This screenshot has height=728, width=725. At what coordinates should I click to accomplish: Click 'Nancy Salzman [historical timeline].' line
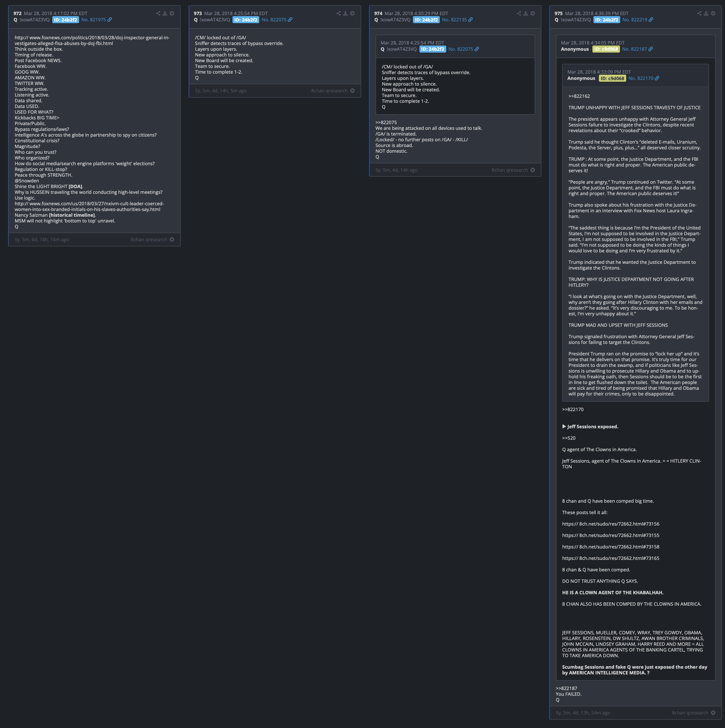click(55, 215)
